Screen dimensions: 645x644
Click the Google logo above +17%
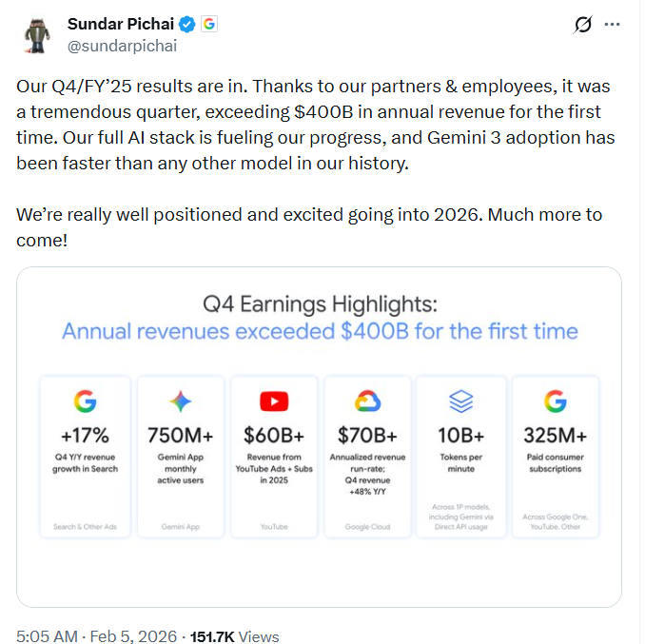[x=86, y=401]
